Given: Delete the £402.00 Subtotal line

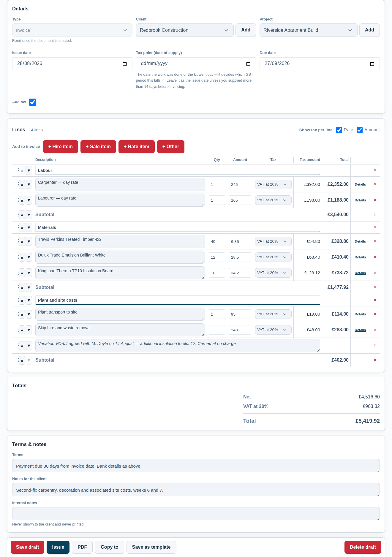Looking at the screenshot, I should [x=375, y=360].
